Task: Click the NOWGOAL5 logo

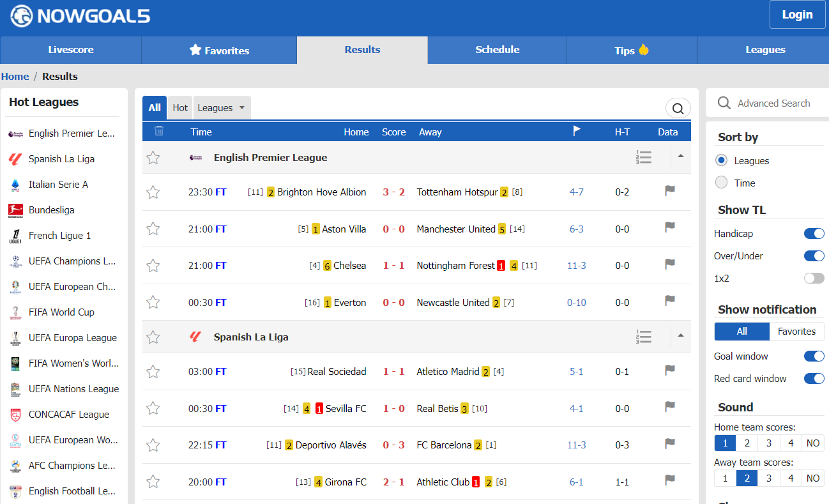Action: [80, 16]
